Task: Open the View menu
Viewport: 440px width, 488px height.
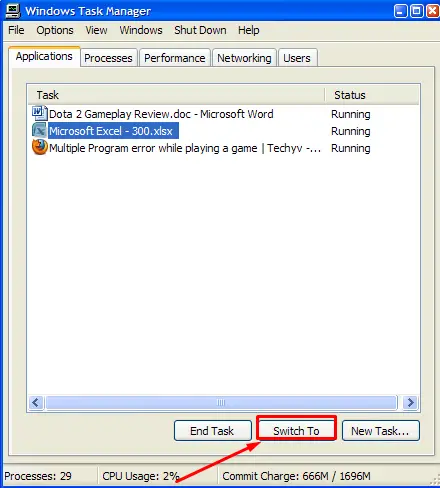Action: tap(96, 30)
